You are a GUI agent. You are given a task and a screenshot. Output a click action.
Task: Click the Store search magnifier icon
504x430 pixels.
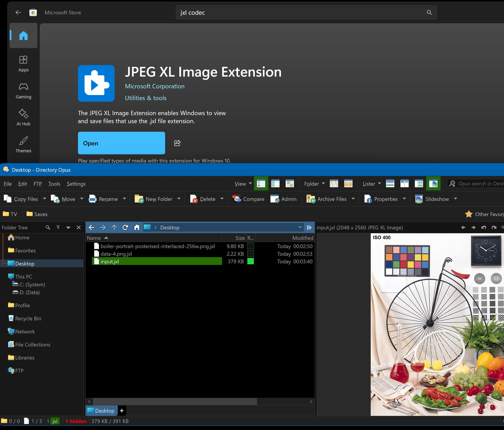click(x=429, y=12)
